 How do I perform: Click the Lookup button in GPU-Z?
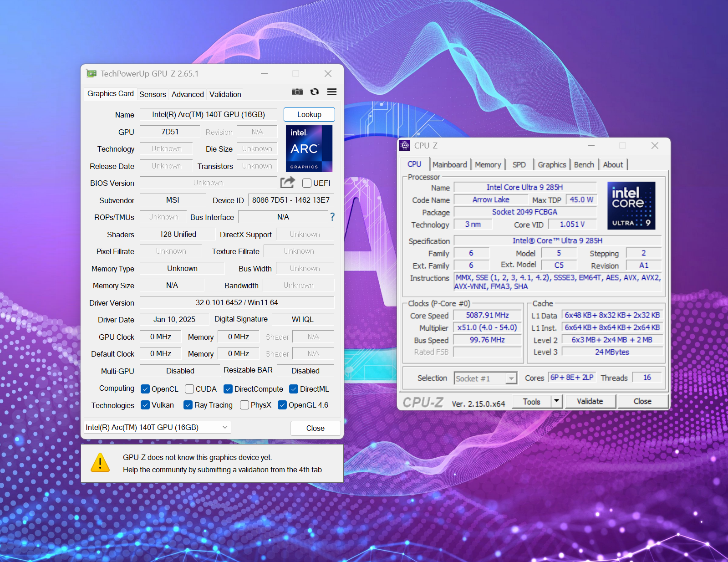309,114
